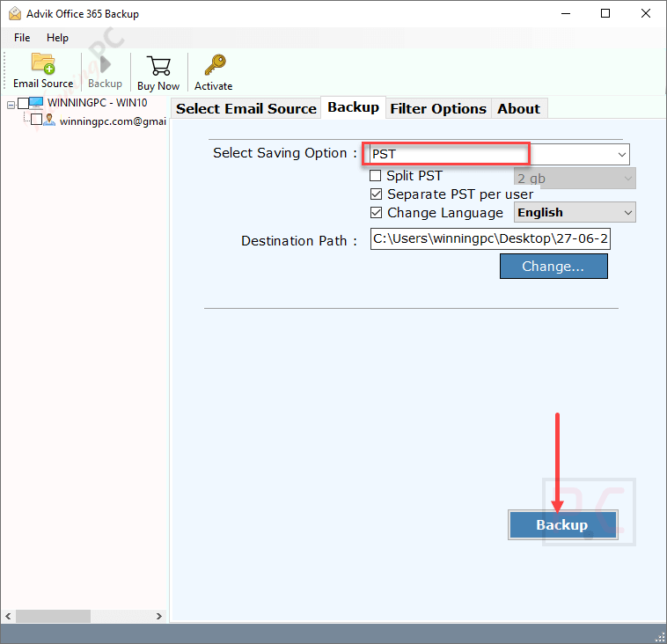Click the right arrow of tree scrollbar
The image size is (667, 644).
point(159,616)
